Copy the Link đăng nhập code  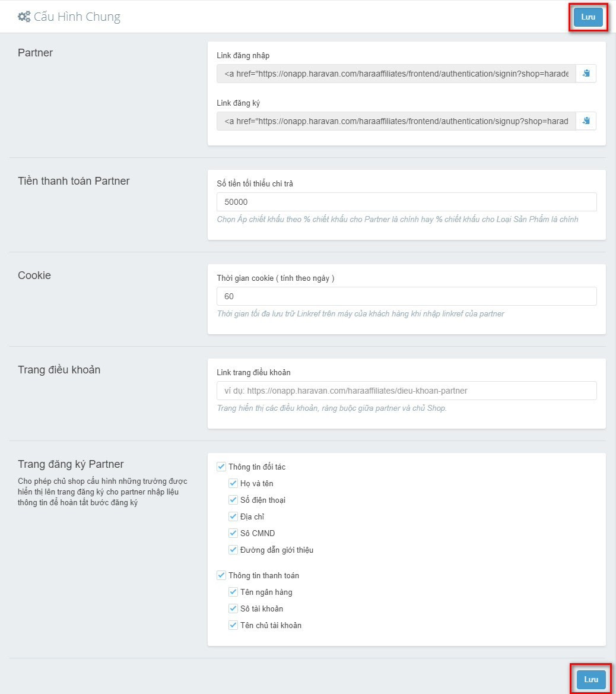click(x=586, y=74)
